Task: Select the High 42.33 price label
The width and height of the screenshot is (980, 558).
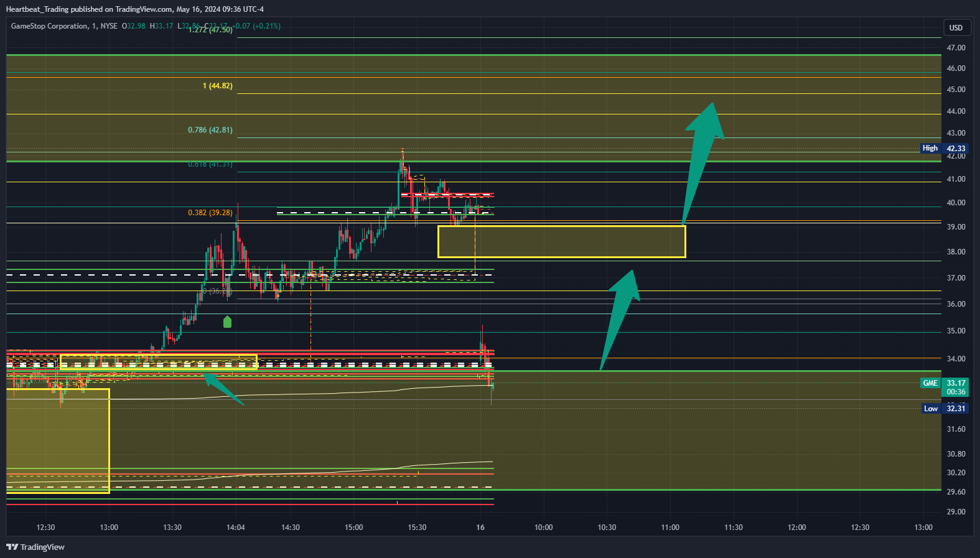Action: (x=944, y=148)
